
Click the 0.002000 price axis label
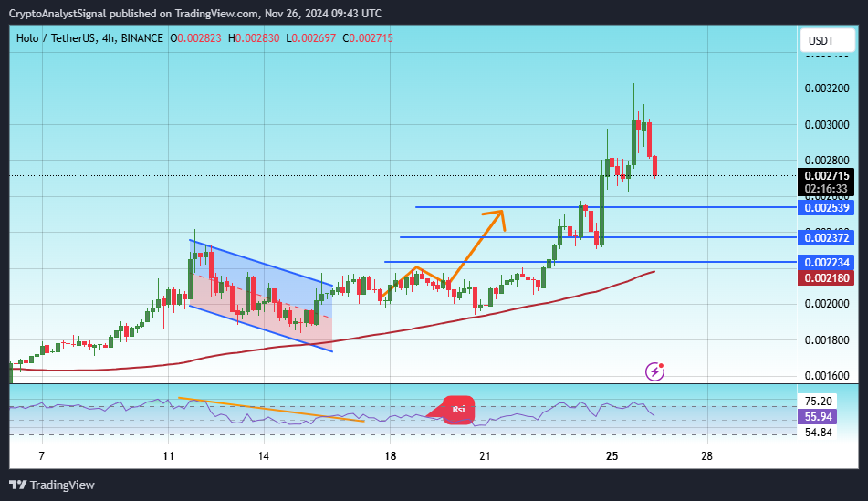[827, 304]
